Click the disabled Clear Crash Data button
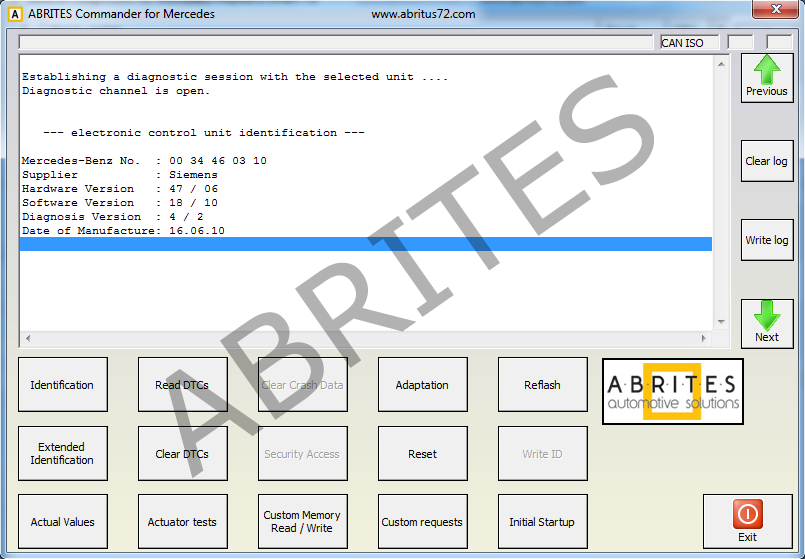The height and width of the screenshot is (559, 805). [x=303, y=384]
